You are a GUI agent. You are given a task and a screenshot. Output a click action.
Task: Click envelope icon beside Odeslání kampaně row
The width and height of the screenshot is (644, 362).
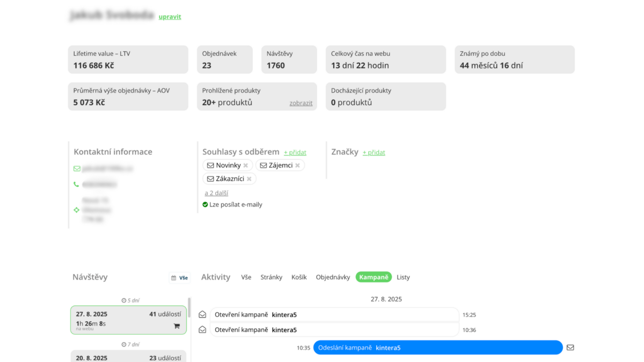[x=570, y=348]
